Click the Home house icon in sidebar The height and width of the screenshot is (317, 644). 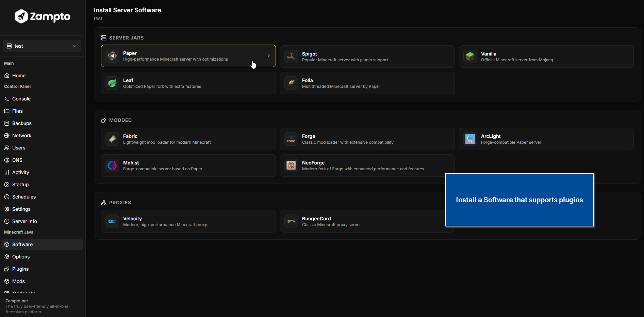pos(7,76)
